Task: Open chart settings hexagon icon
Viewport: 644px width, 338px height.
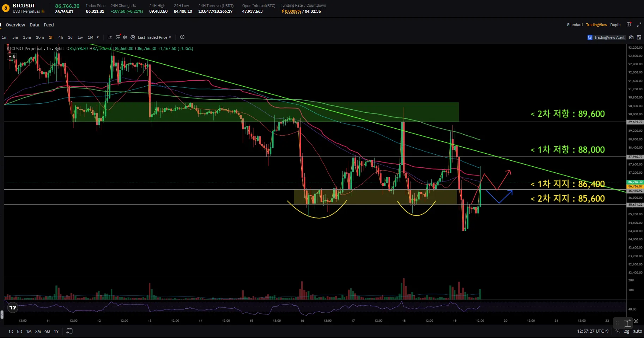Action: click(x=133, y=37)
